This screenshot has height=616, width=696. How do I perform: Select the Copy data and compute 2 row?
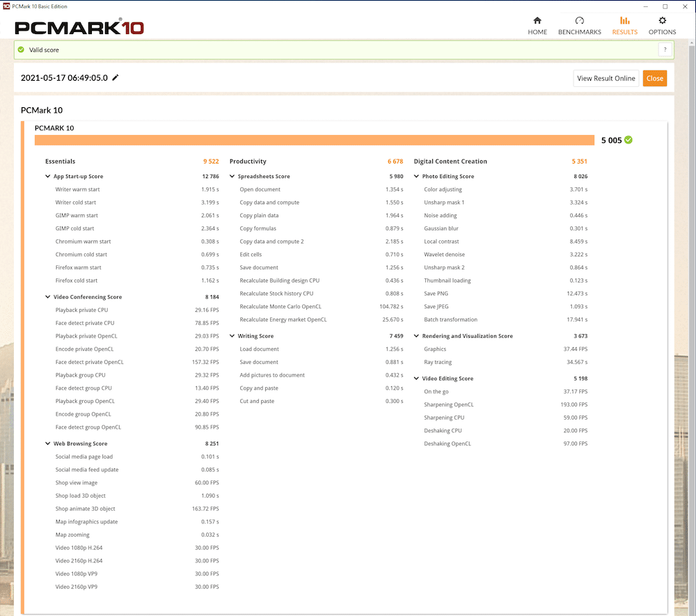(322, 242)
